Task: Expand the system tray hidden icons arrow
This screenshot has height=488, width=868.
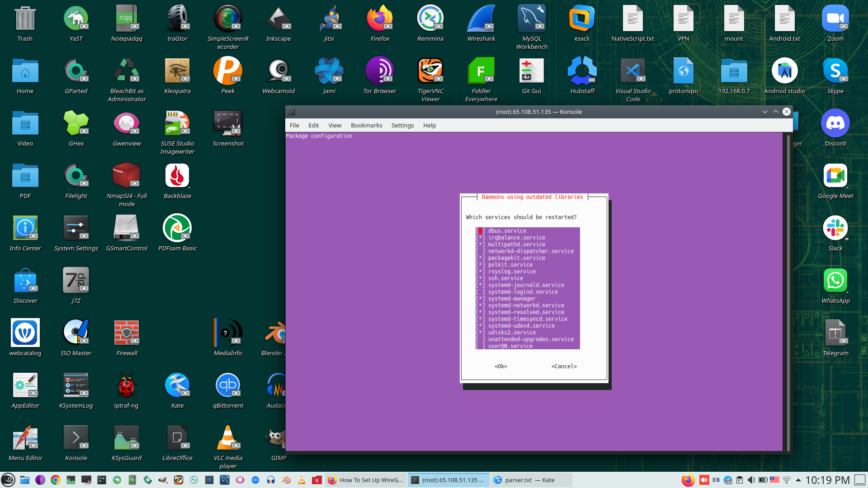Action: pos(798,480)
